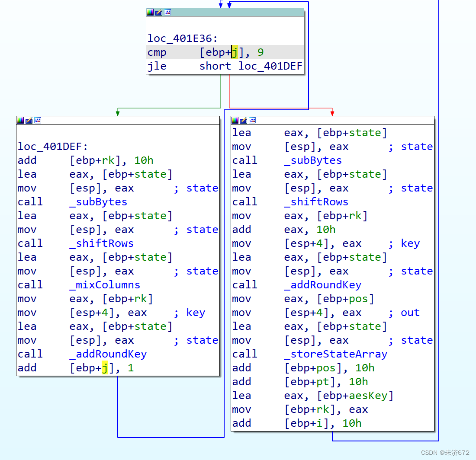Viewport: 476px width, 460px height.
Task: Click 'mov eax, [ebp+rk]' in loc_401DEF block
Action: tap(85, 299)
